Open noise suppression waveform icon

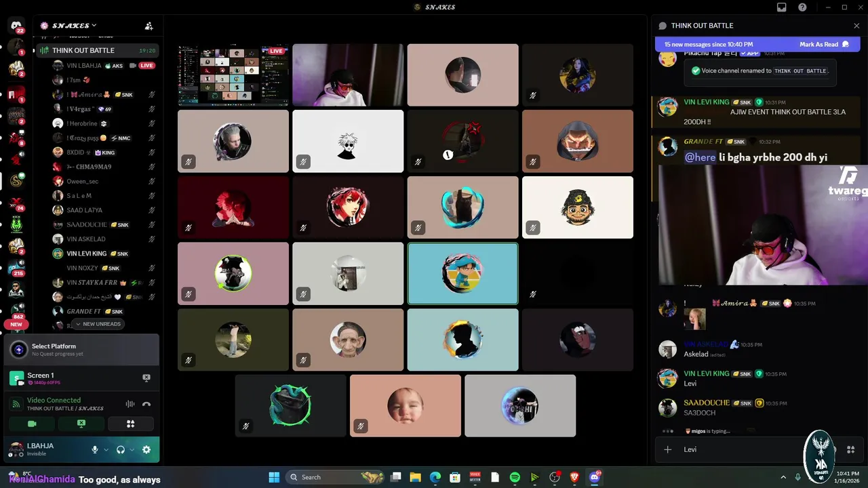130,404
